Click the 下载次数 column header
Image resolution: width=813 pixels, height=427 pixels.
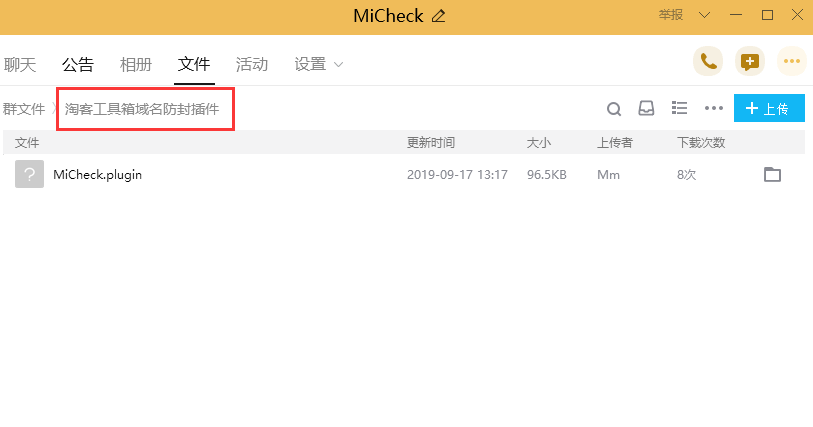point(701,143)
